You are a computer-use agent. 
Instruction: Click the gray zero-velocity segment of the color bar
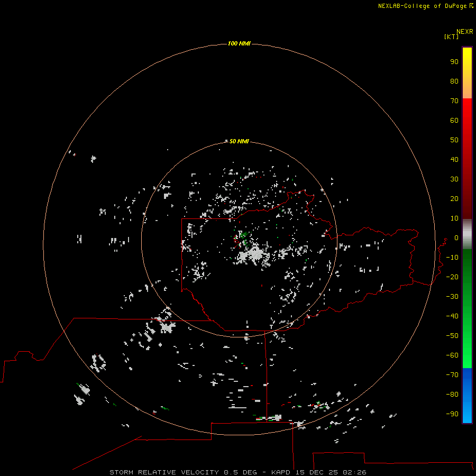click(x=467, y=234)
